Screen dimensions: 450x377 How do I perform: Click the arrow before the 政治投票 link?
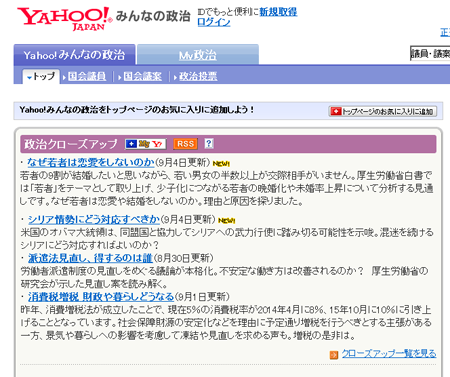pyautogui.click(x=175, y=77)
